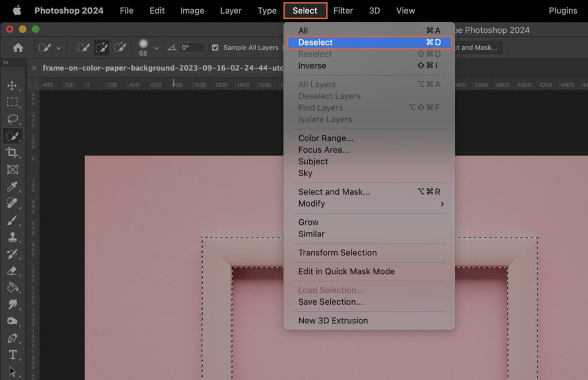
Task: Switch to New Selection brush mode
Action: pos(83,48)
